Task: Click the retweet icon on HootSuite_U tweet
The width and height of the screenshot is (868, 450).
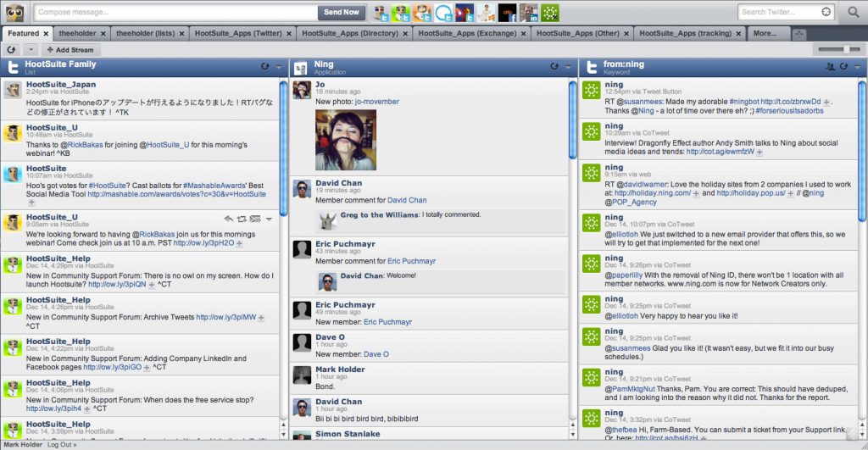Action: (242, 219)
